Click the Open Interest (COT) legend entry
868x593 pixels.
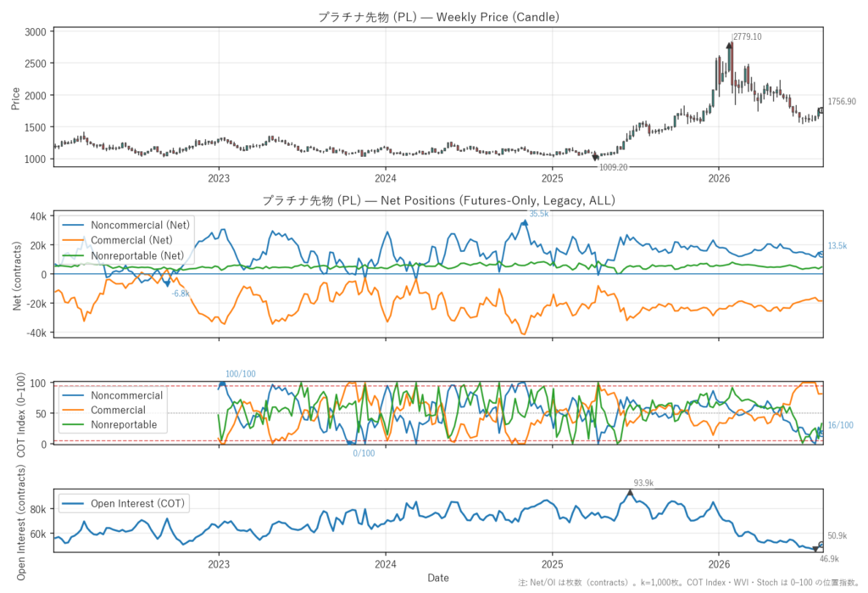point(124,503)
